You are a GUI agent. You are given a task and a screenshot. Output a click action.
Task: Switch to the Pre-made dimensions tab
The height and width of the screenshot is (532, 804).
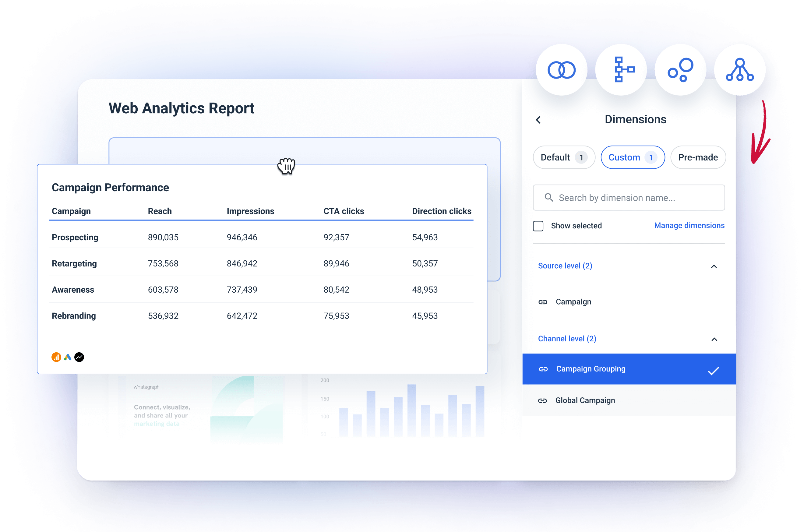click(698, 157)
